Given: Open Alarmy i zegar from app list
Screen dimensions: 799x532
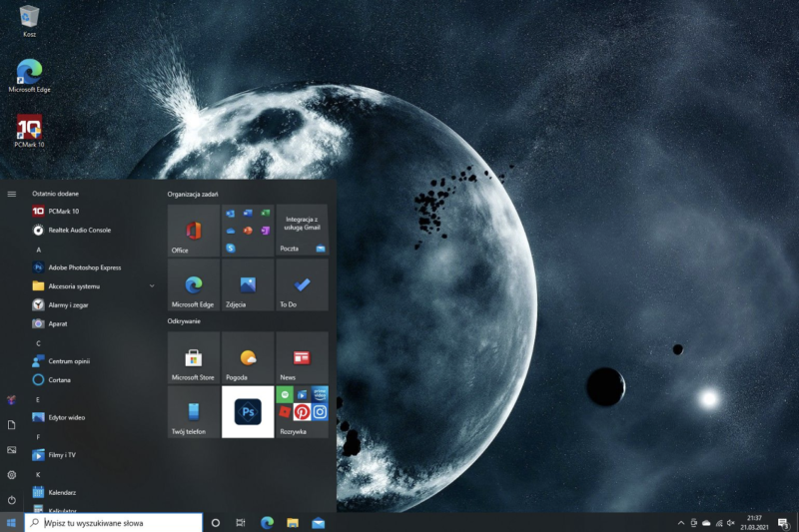Looking at the screenshot, I should (68, 305).
